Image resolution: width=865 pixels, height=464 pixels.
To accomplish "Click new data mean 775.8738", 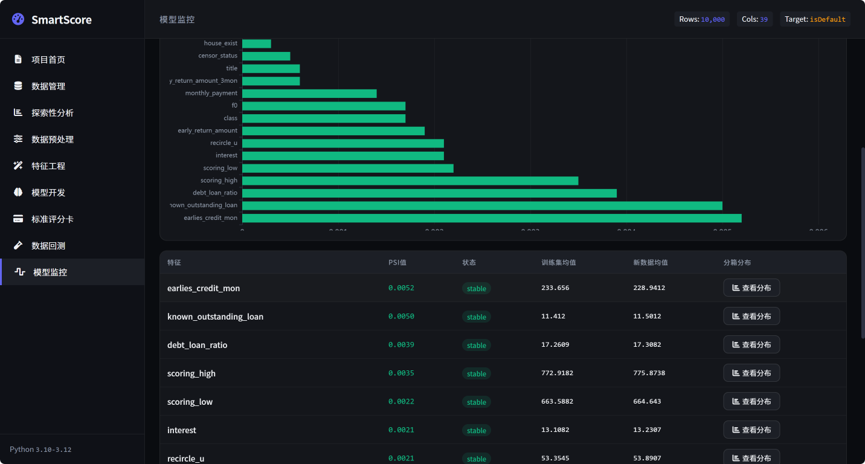I will coord(649,373).
